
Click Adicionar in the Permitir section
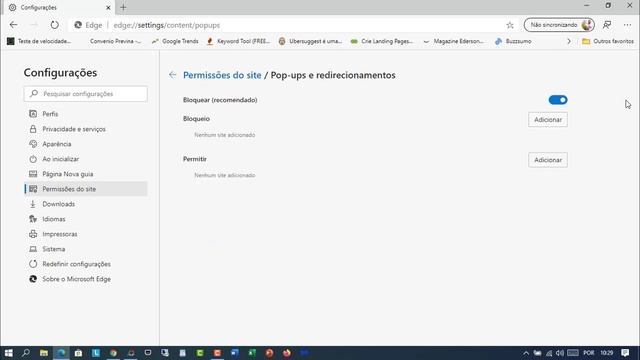548,160
